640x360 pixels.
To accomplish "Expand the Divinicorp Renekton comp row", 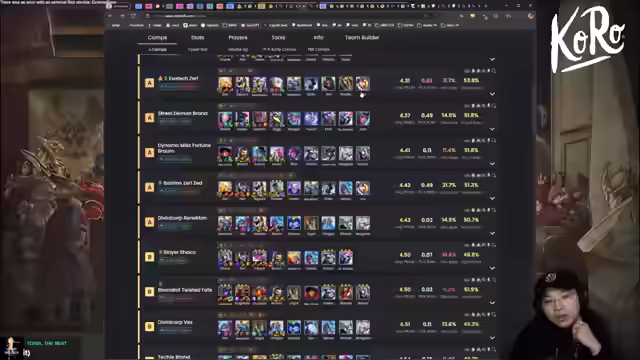I will pyautogui.click(x=492, y=233).
